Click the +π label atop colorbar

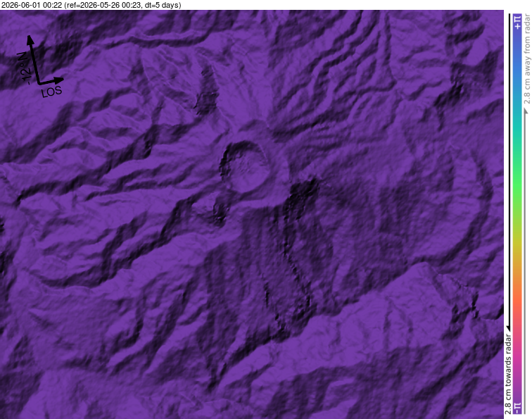517,22
